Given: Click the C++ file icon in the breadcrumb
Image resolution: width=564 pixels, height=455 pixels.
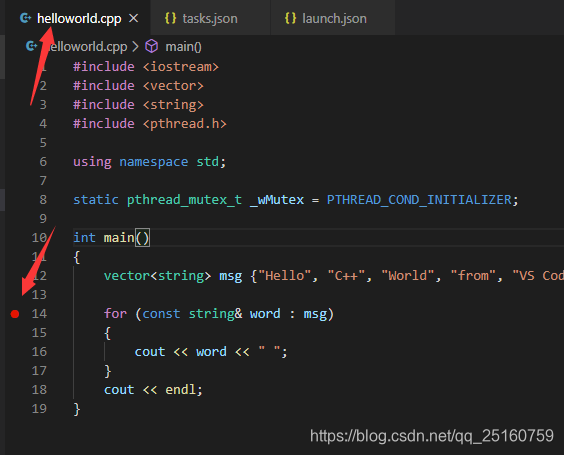Looking at the screenshot, I should tap(32, 46).
